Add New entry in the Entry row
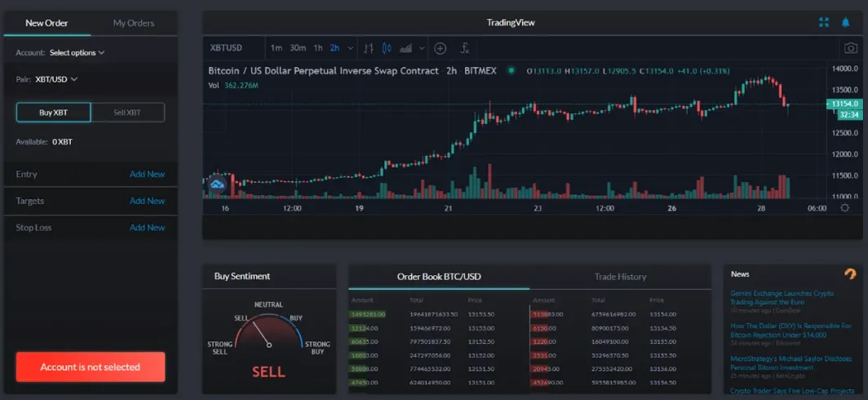Screen dimensions: 868x400 click(x=147, y=174)
